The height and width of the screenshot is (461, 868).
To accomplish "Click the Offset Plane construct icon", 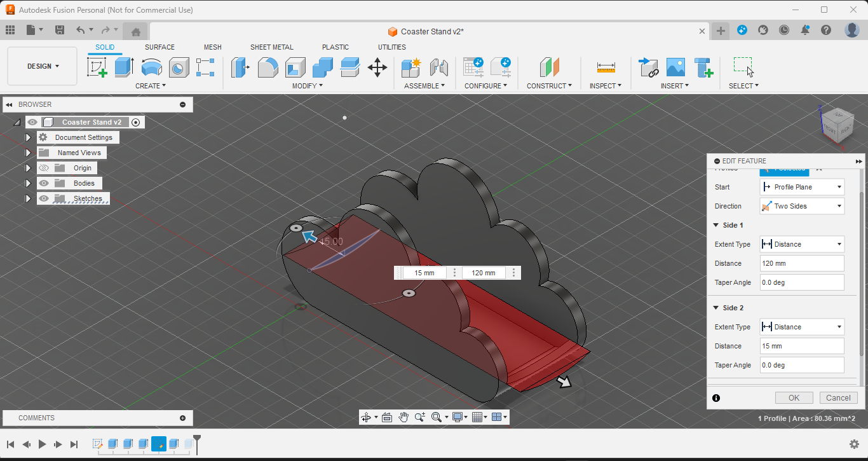I will point(549,67).
